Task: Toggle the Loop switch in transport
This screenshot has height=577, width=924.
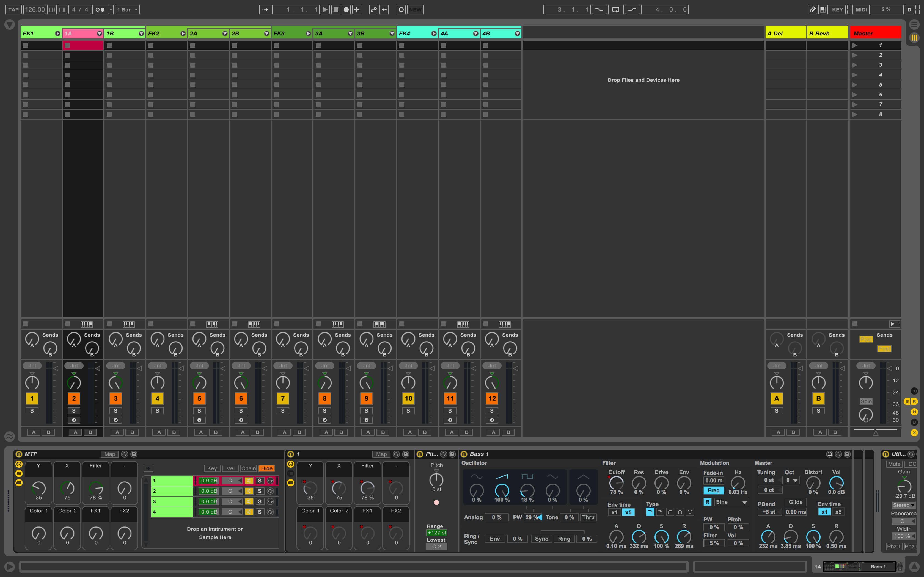Action: (x=615, y=10)
